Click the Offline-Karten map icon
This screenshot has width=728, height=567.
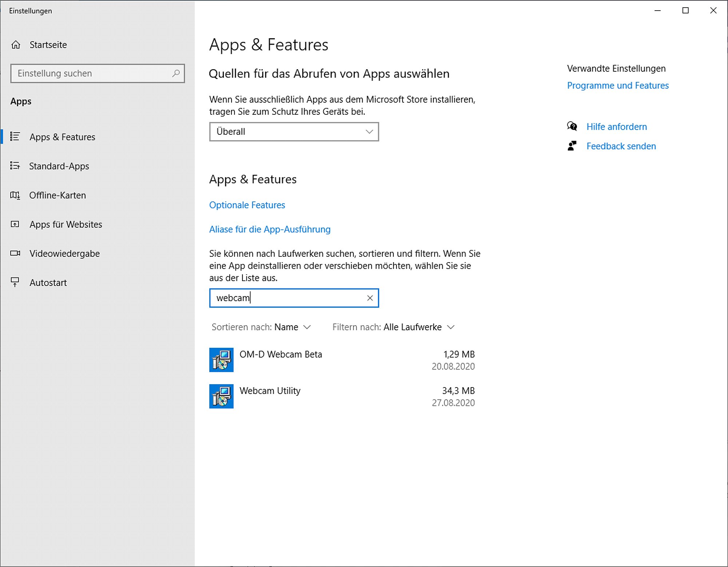click(x=15, y=195)
